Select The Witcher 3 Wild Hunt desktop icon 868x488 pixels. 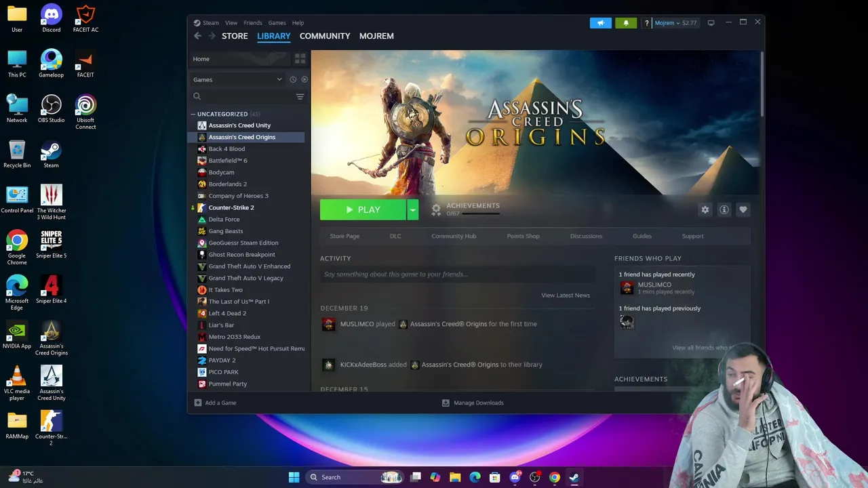[52, 202]
